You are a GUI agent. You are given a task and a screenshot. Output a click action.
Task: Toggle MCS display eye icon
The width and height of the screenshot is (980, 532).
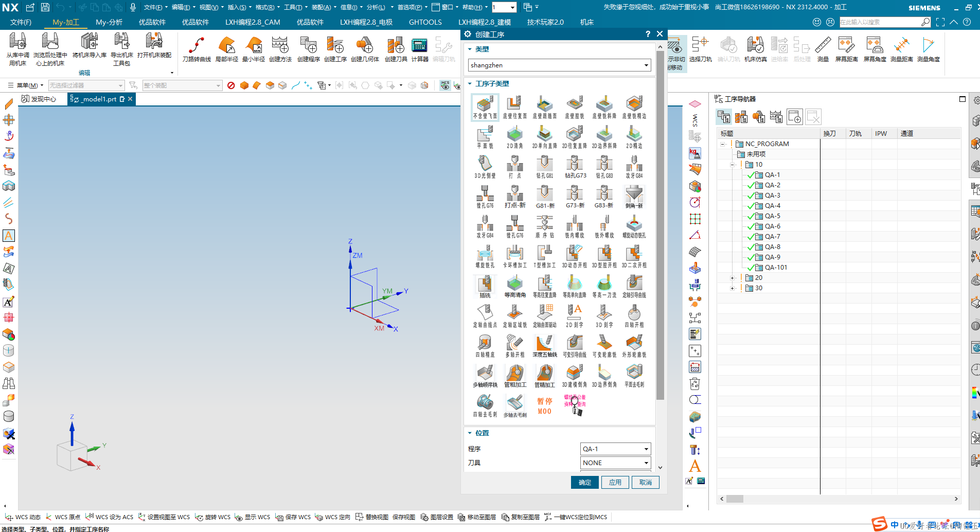(x=445, y=85)
